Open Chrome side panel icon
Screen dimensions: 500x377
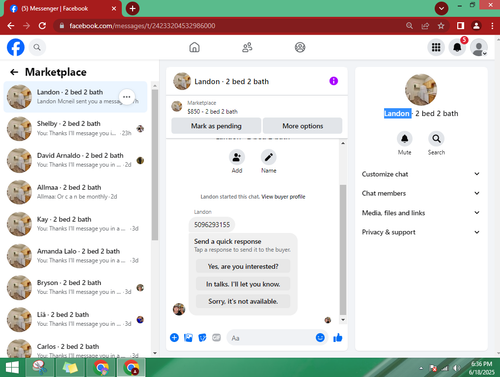(460, 26)
